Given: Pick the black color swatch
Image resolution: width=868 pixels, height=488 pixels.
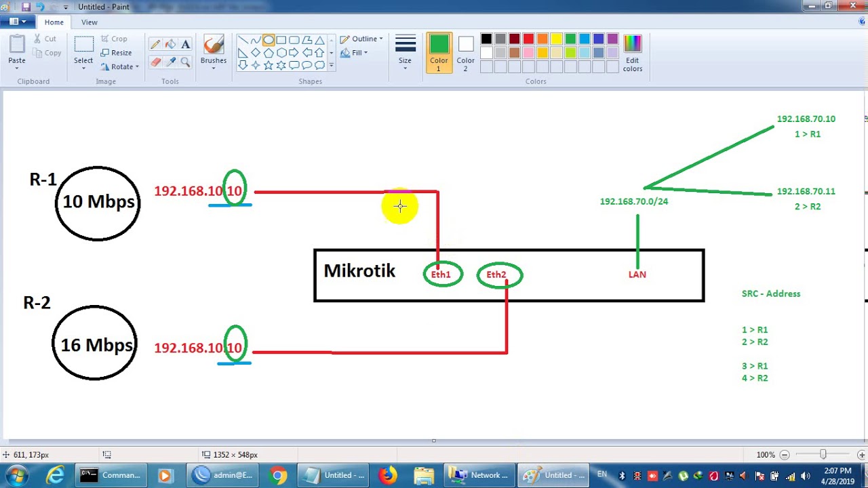Looking at the screenshot, I should pos(486,39).
